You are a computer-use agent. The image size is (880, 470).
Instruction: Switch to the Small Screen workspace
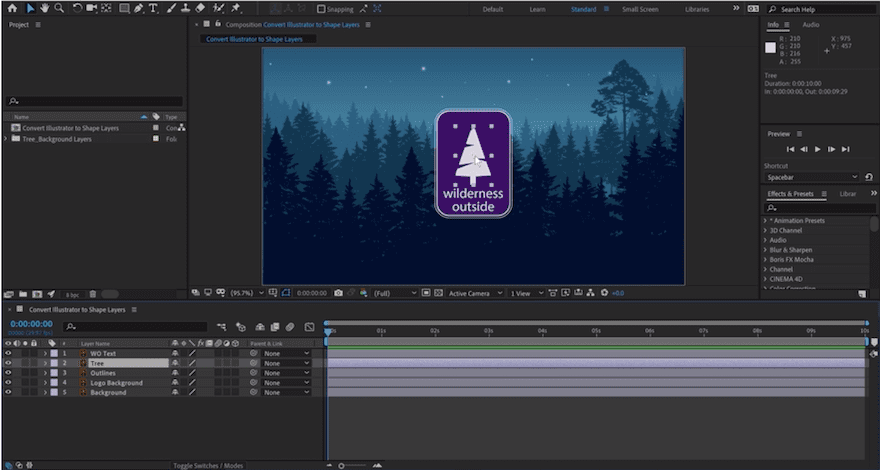tap(640, 9)
